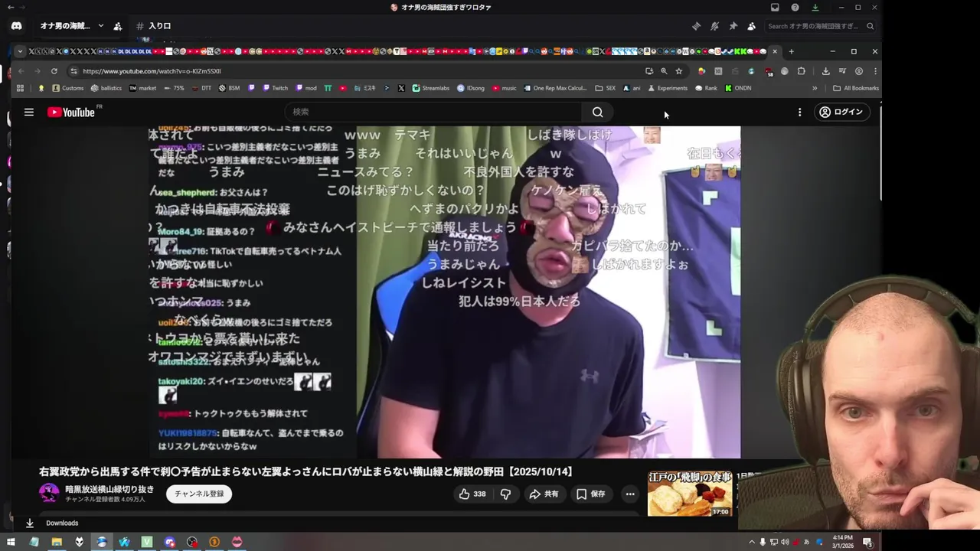Click the YouTube logo
Viewport: 980px width, 551px height.
(x=70, y=112)
